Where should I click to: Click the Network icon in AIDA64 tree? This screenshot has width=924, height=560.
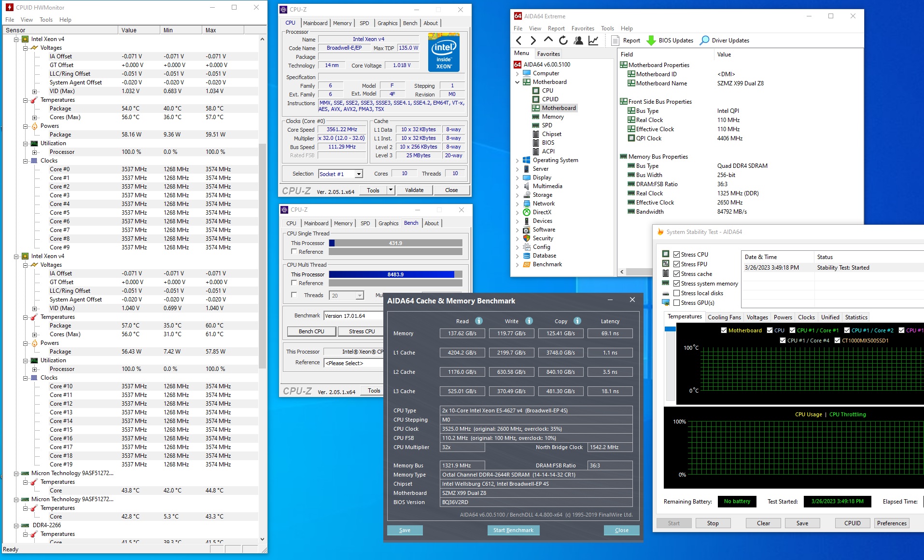tap(527, 204)
